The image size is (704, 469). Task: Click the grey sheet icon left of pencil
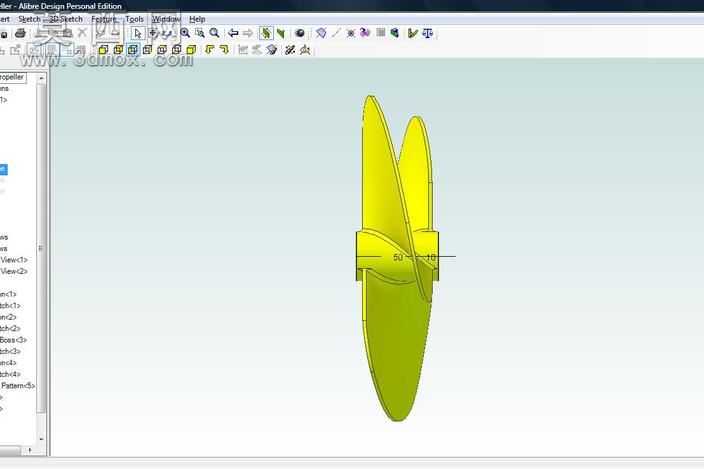point(272,50)
